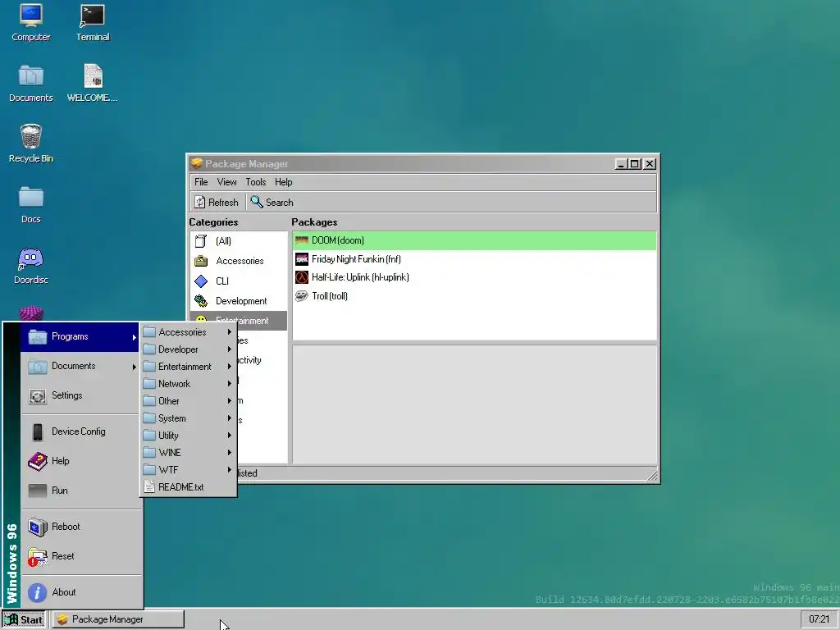Select the Half-Life: Uplink (hl-uplink) text
Image resolution: width=840 pixels, height=630 pixels.
click(360, 277)
